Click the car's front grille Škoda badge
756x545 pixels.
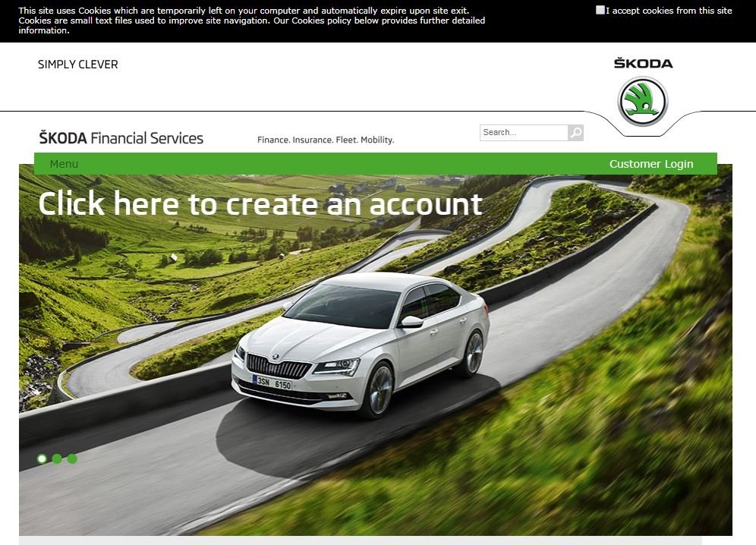[276, 357]
